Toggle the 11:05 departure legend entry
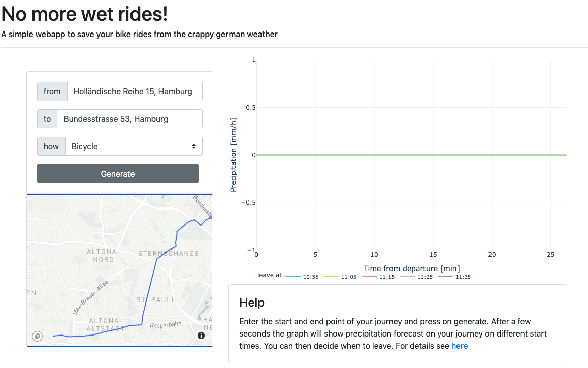Screen dimensions: 588x368 (x=340, y=277)
